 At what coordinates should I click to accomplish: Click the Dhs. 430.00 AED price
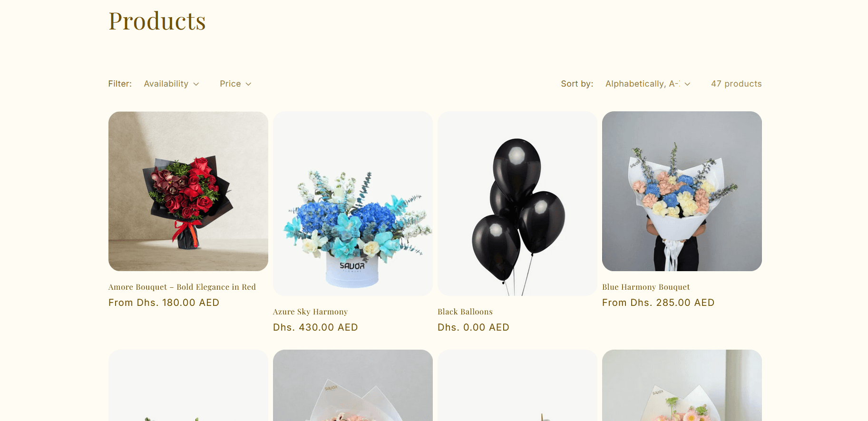tap(315, 327)
